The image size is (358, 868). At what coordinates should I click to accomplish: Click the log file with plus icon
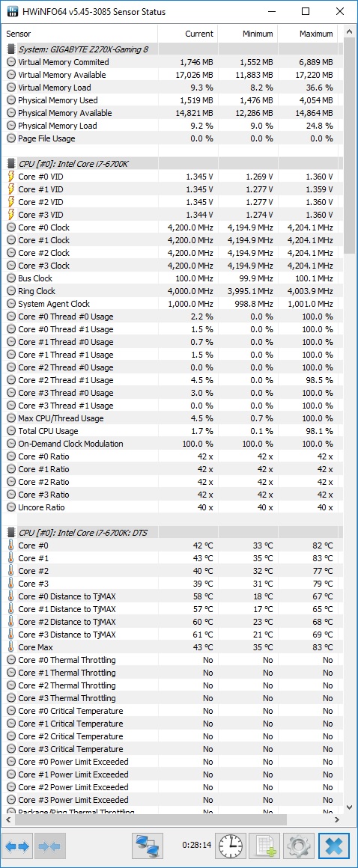click(x=264, y=846)
